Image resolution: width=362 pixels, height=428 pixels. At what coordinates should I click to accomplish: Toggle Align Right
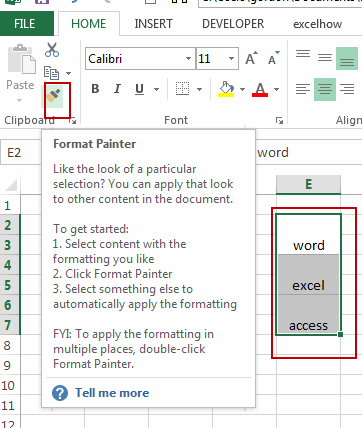(347, 89)
